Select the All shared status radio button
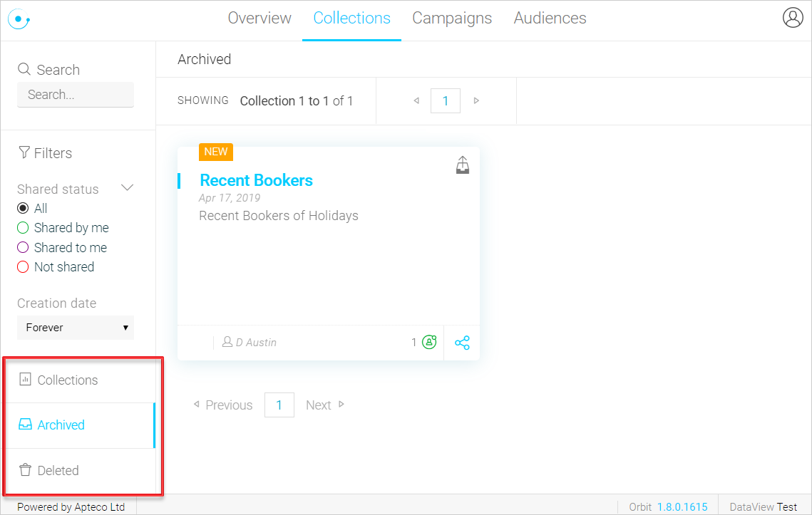 click(23, 208)
